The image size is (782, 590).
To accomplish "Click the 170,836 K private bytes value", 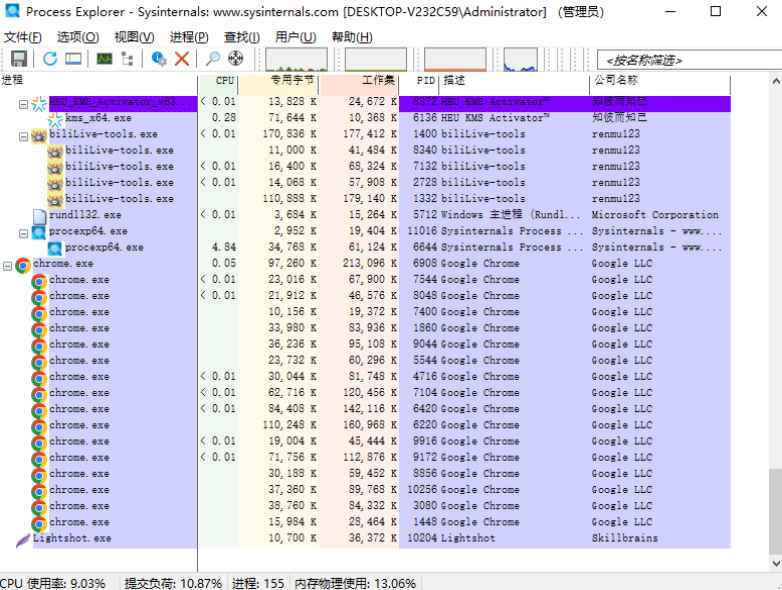I will [x=290, y=135].
